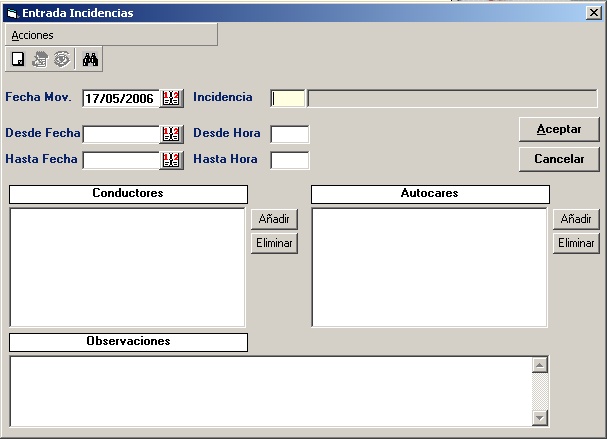Image resolution: width=607 pixels, height=439 pixels.
Task: Click the Aceptar button
Action: (x=559, y=129)
